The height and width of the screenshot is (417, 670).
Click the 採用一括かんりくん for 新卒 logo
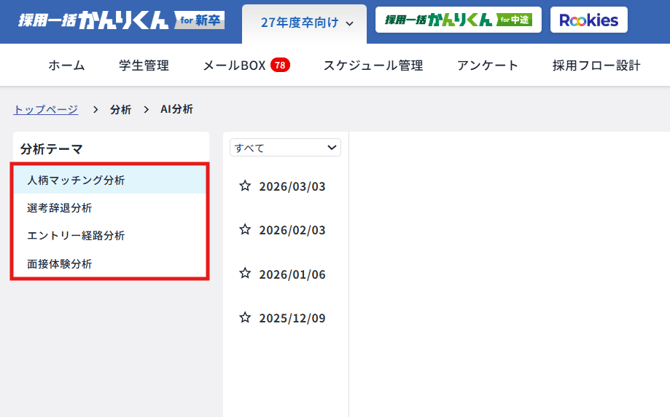121,20
